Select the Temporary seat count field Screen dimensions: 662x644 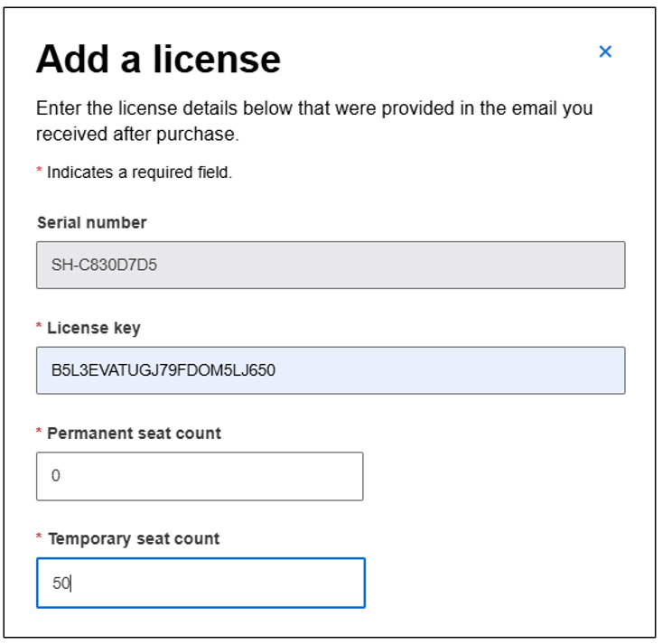coord(200,583)
